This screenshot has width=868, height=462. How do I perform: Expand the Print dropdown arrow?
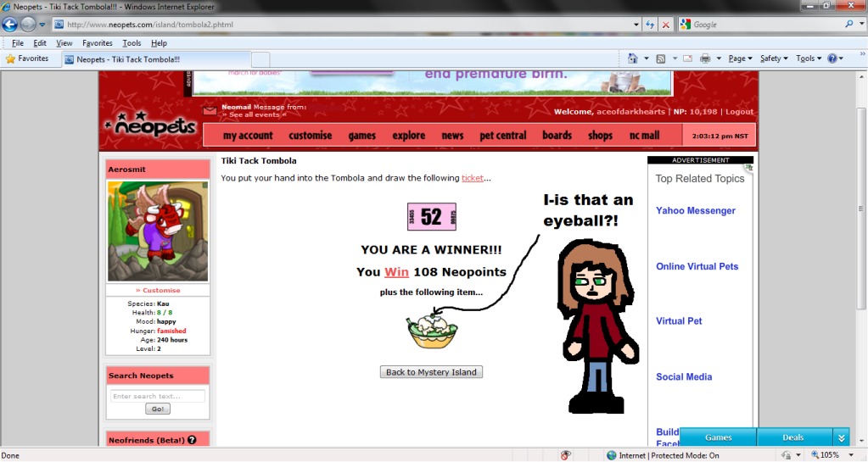(x=719, y=58)
